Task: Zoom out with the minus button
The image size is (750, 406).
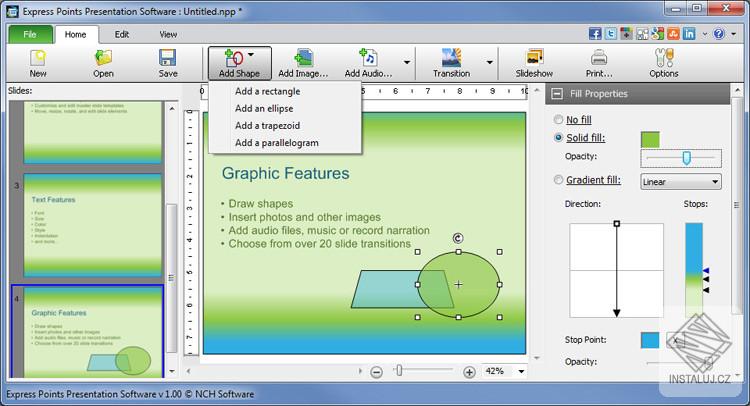Action: (x=376, y=372)
